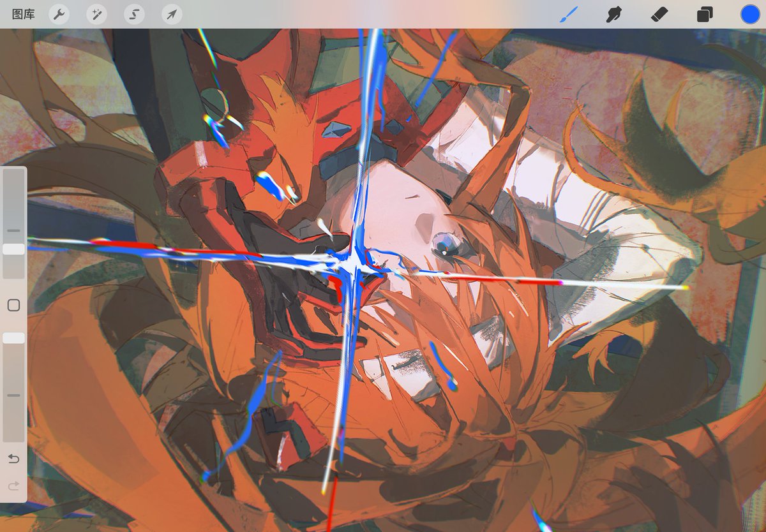Image resolution: width=766 pixels, height=532 pixels.
Task: Click the brush opacity slider handle
Action: (x=13, y=338)
